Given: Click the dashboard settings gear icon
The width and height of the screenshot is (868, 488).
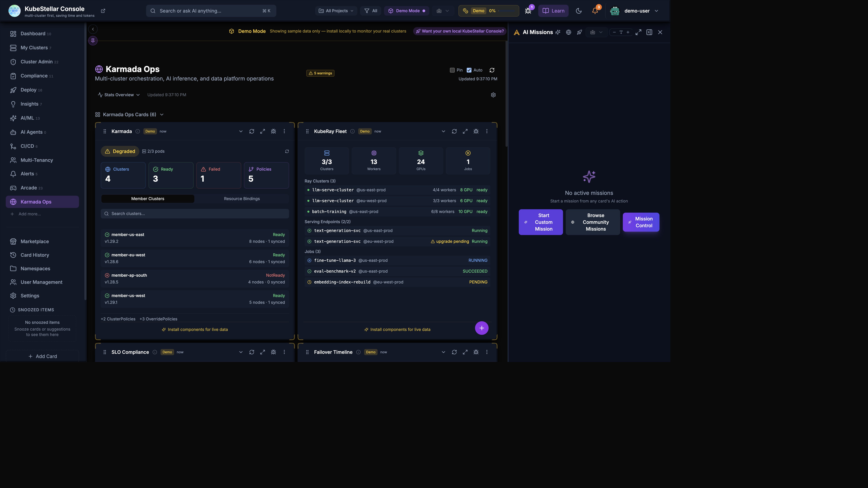Looking at the screenshot, I should [x=493, y=95].
